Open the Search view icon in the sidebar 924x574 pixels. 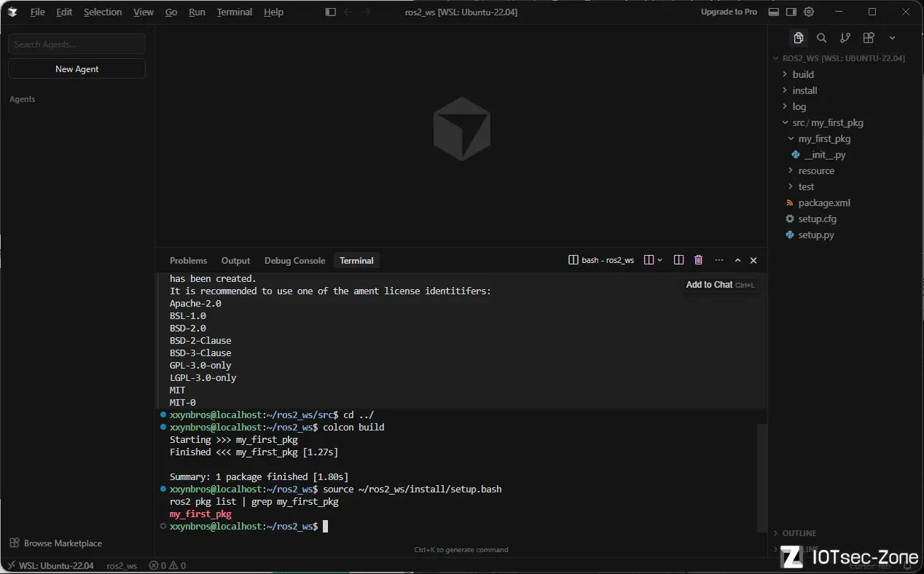822,38
